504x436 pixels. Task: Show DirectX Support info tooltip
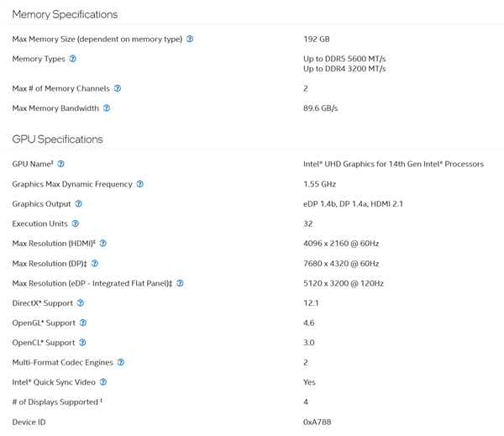click(x=81, y=303)
